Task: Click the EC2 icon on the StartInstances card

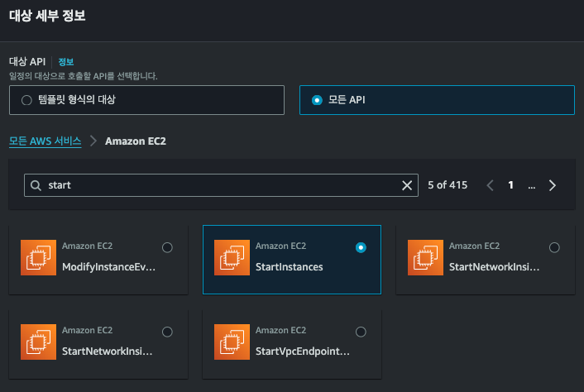Action: point(232,257)
